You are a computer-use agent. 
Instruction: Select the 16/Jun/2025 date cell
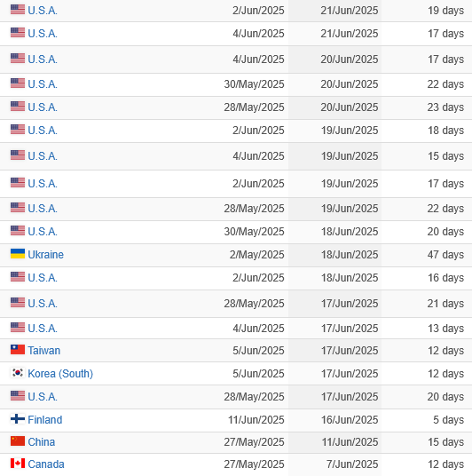click(x=350, y=419)
